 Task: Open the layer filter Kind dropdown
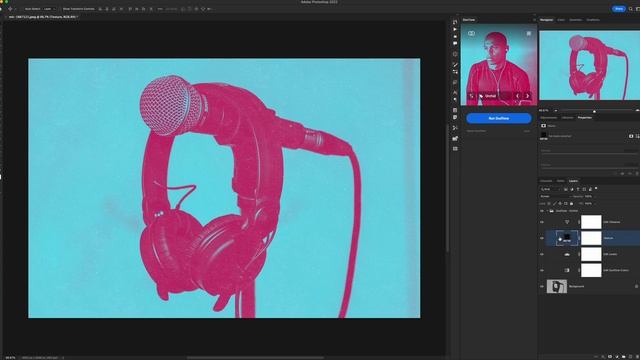[x=551, y=189]
